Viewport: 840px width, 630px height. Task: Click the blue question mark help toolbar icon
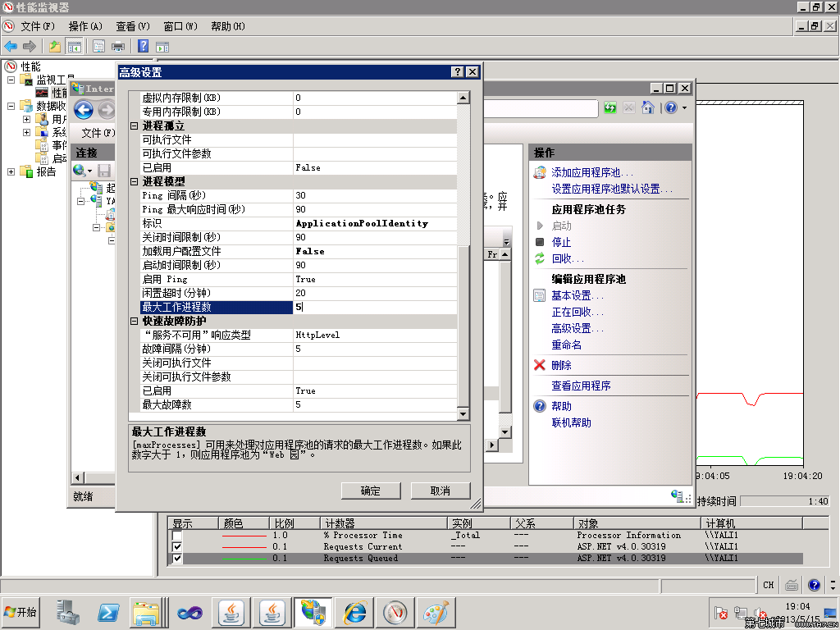[x=143, y=46]
